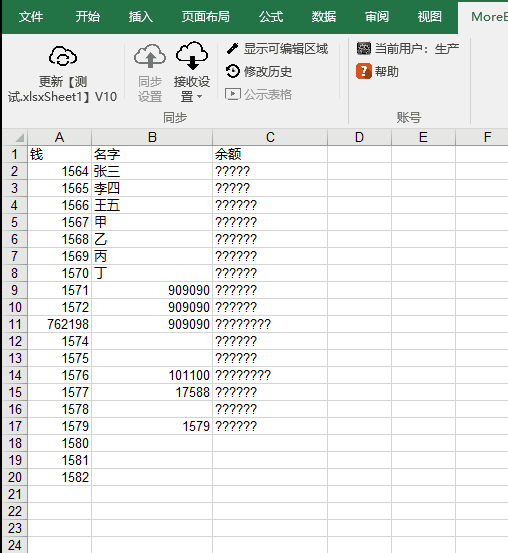Switch to the 开始 ribbon tab
This screenshot has height=553, width=508.
coord(87,17)
